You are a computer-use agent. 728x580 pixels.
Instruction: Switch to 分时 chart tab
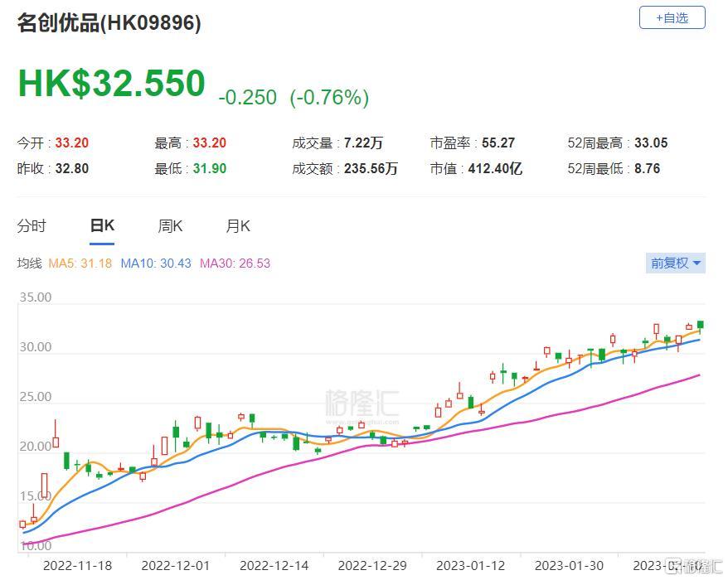pyautogui.click(x=32, y=226)
